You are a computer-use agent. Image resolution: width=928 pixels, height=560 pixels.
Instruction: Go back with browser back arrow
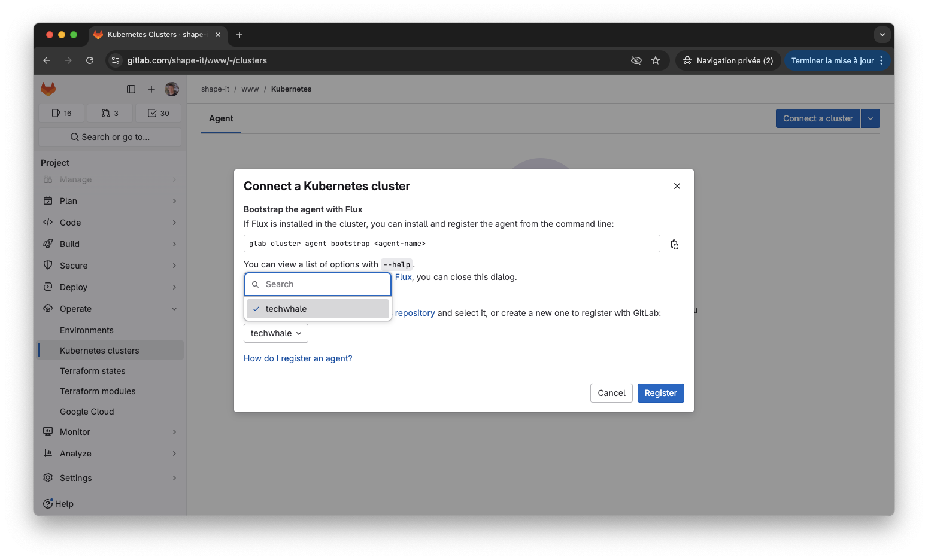[47, 60]
